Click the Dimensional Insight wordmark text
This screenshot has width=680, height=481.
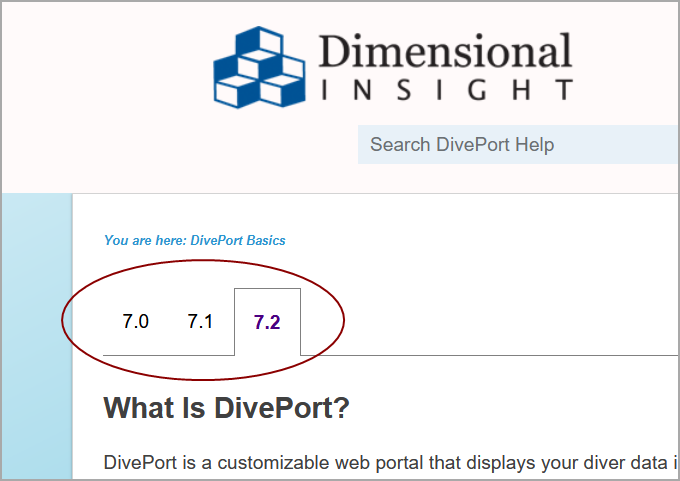(x=446, y=67)
